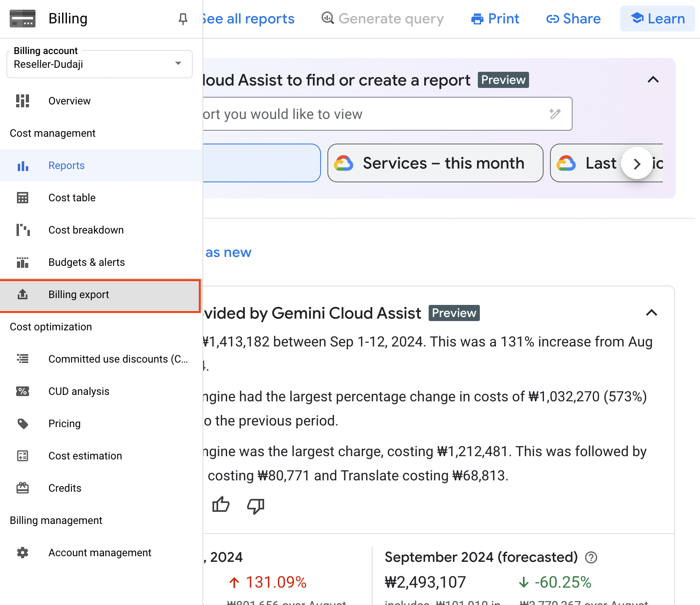
Task: Click Google Cloud logo on Last chip
Action: pyautogui.click(x=566, y=163)
